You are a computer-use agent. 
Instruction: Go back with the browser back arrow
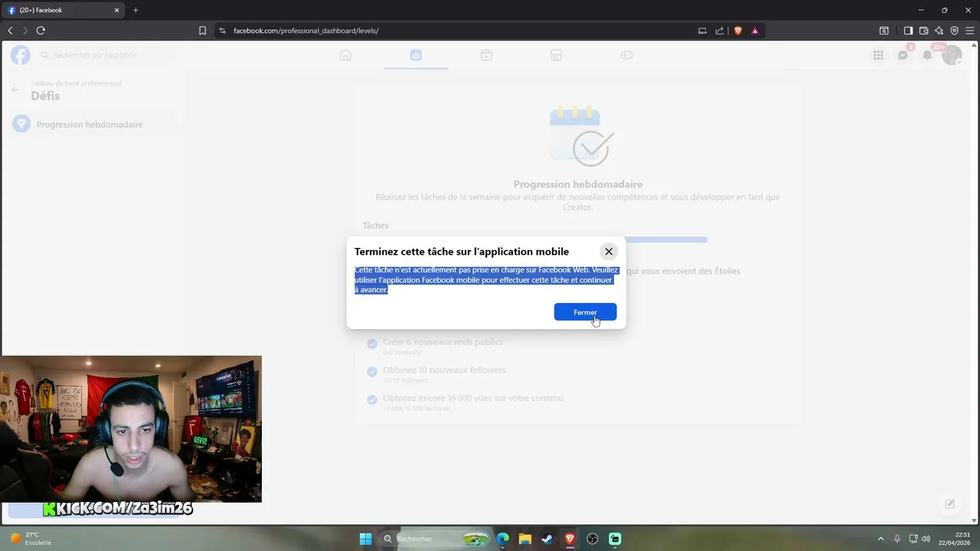coord(10,31)
